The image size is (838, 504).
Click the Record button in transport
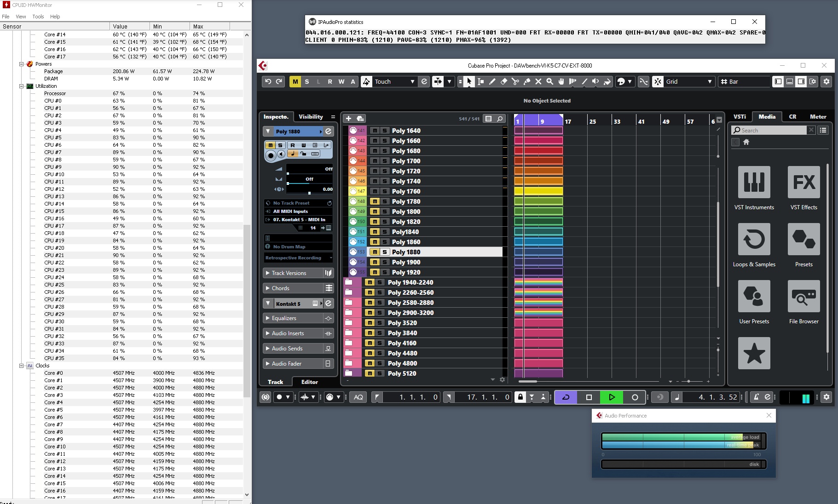[x=635, y=397]
